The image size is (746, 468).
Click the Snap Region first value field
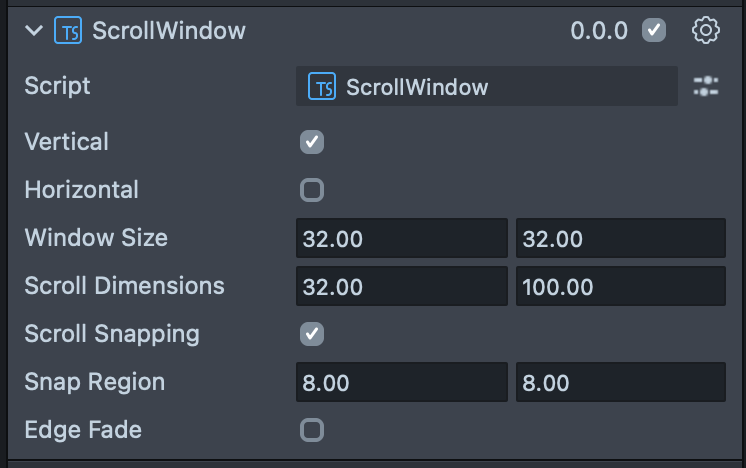coord(402,383)
